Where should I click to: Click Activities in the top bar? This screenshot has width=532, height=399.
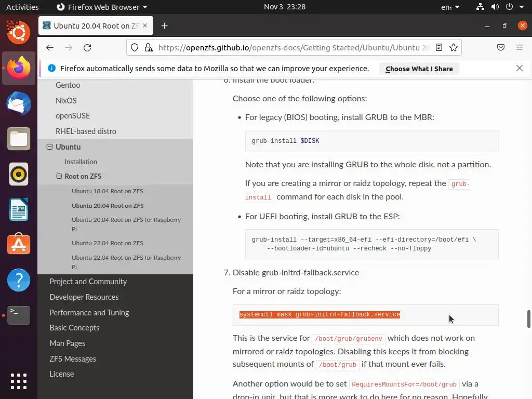[22, 7]
